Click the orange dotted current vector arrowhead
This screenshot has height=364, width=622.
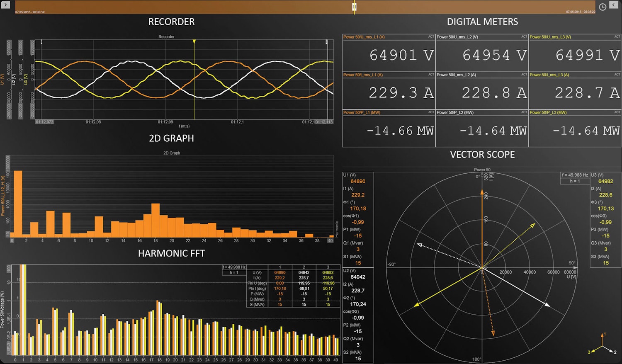coord(493,333)
